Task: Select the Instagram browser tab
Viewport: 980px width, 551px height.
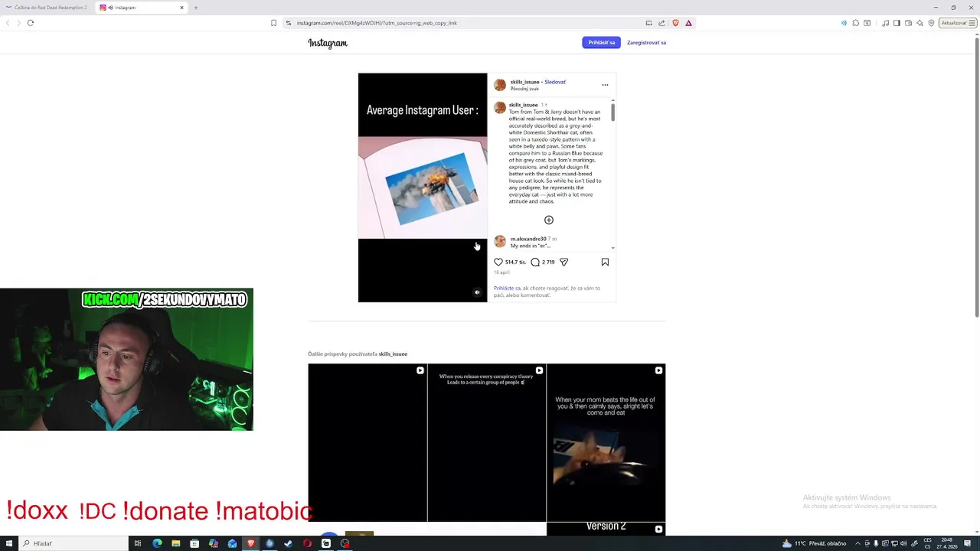Action: click(x=142, y=8)
